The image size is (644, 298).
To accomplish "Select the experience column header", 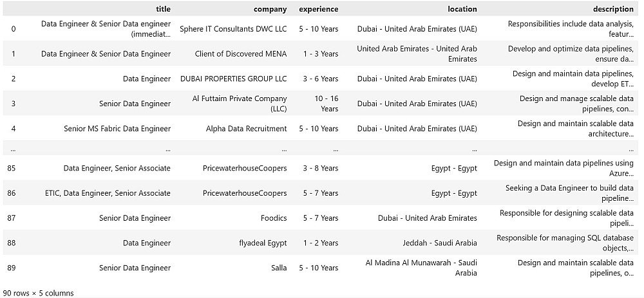I will pos(318,9).
